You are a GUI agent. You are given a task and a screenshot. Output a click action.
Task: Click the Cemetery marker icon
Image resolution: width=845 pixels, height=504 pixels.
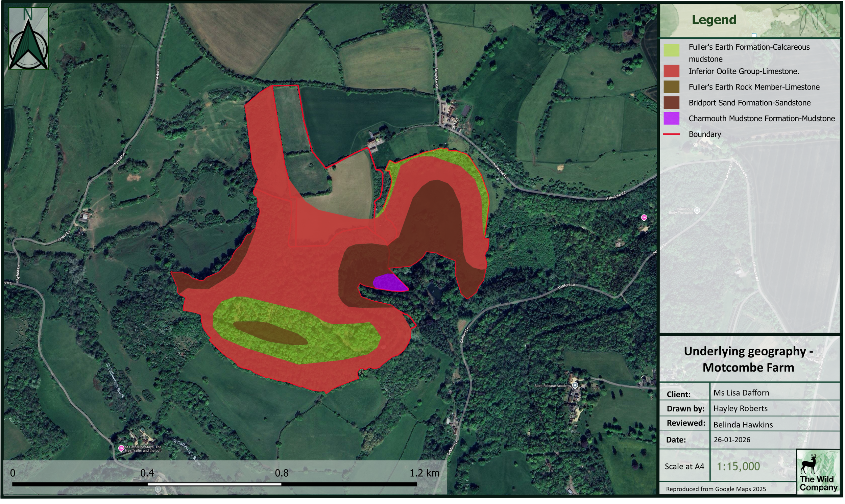coord(158,490)
